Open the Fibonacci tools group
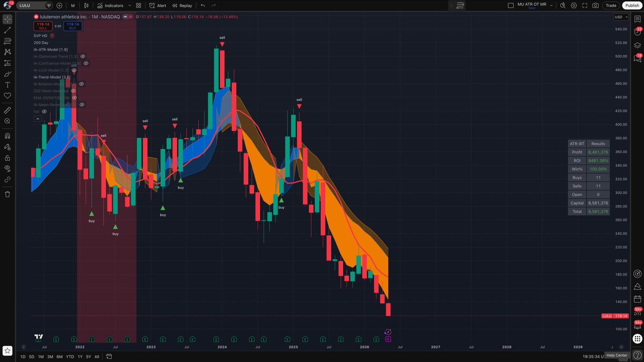Viewport: 644px width, 362px height. point(8,41)
